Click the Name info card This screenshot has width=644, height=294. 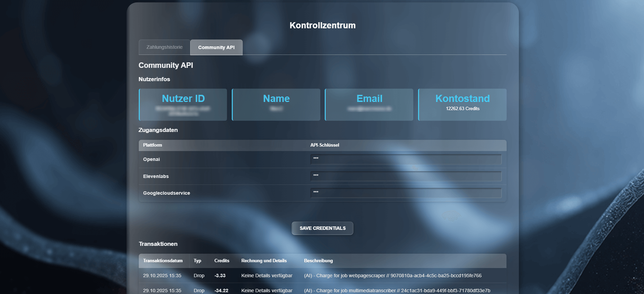click(x=276, y=105)
